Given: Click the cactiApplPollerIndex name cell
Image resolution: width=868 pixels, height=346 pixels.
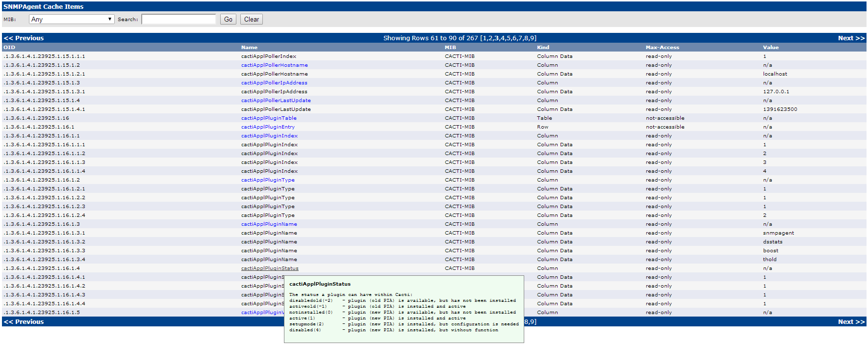Looking at the screenshot, I should pos(269,56).
